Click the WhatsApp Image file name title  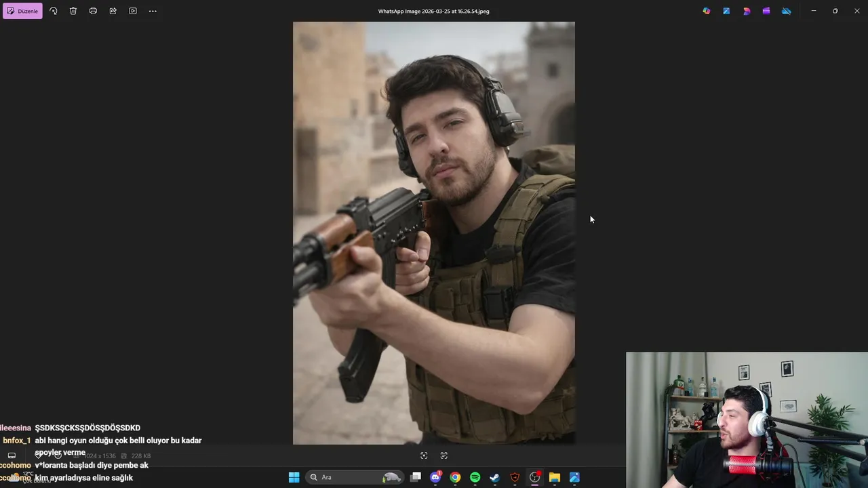coord(434,11)
